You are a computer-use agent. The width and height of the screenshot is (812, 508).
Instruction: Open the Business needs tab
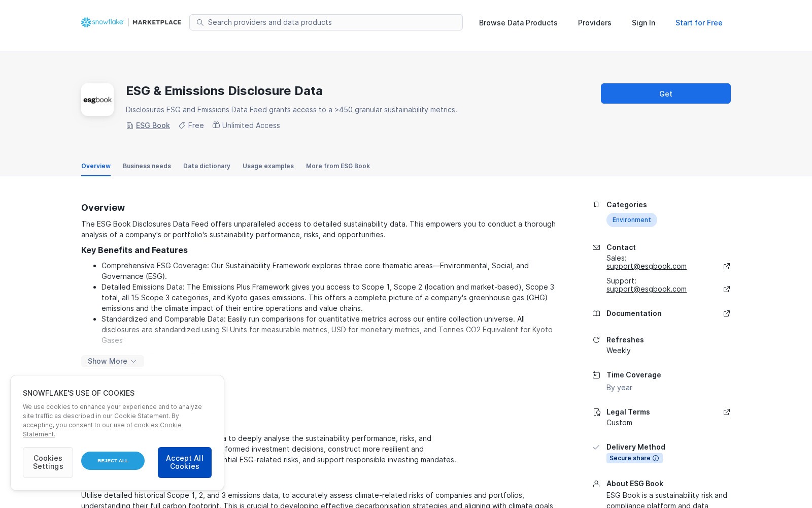(x=147, y=166)
